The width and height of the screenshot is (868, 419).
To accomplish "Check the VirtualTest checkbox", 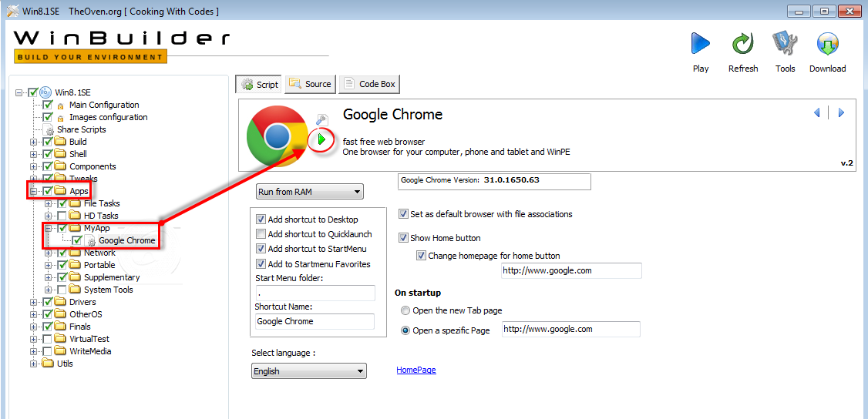I will (48, 339).
